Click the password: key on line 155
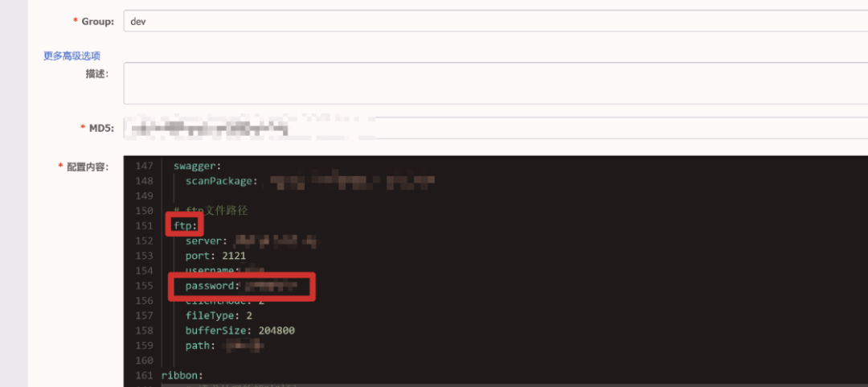This screenshot has height=387, width=868. (212, 286)
